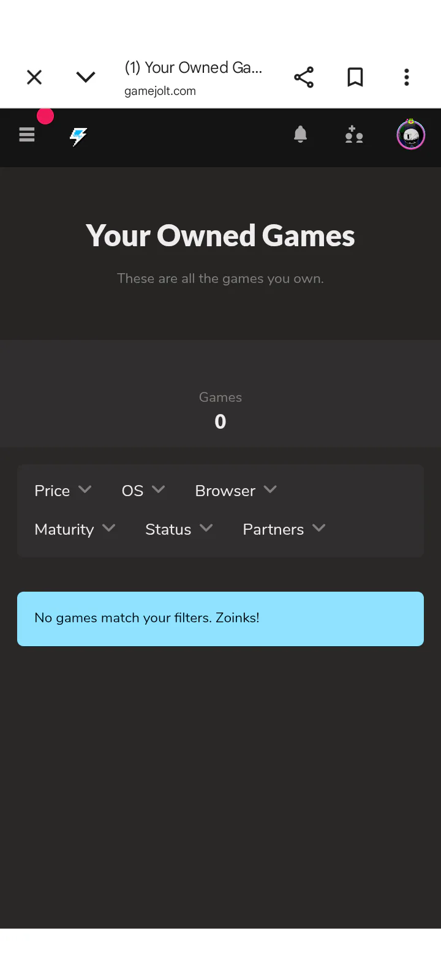Click the Game Jolt lightning bolt logo
The height and width of the screenshot is (980, 441).
[x=78, y=136]
